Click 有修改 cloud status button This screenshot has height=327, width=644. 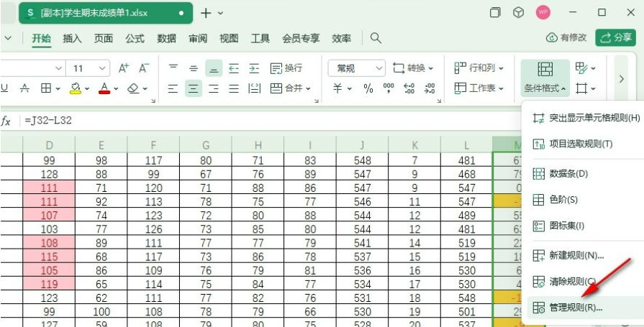[x=566, y=38]
